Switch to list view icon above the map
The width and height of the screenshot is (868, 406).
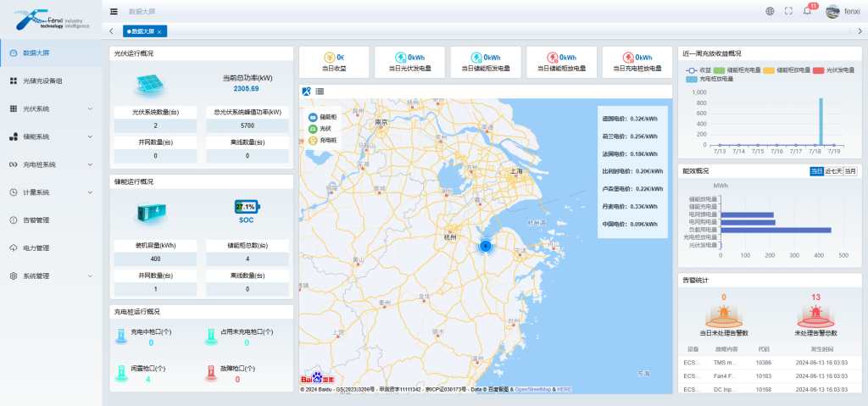tap(320, 91)
